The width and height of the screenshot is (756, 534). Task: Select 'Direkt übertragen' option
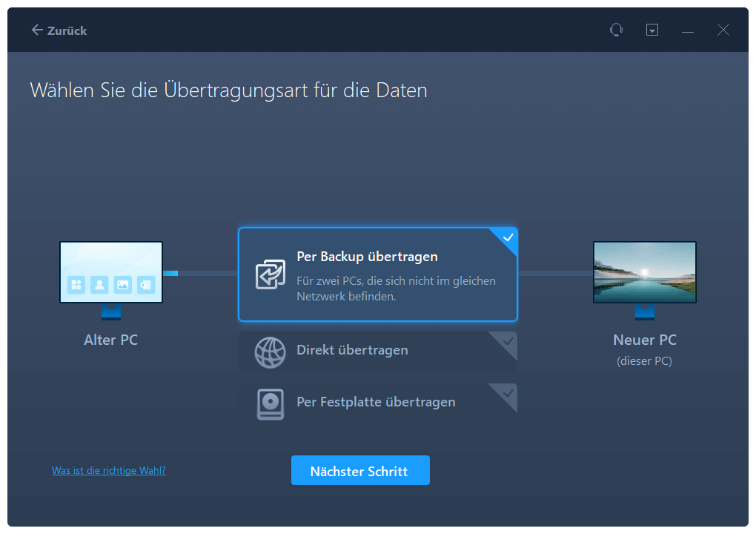(x=378, y=352)
